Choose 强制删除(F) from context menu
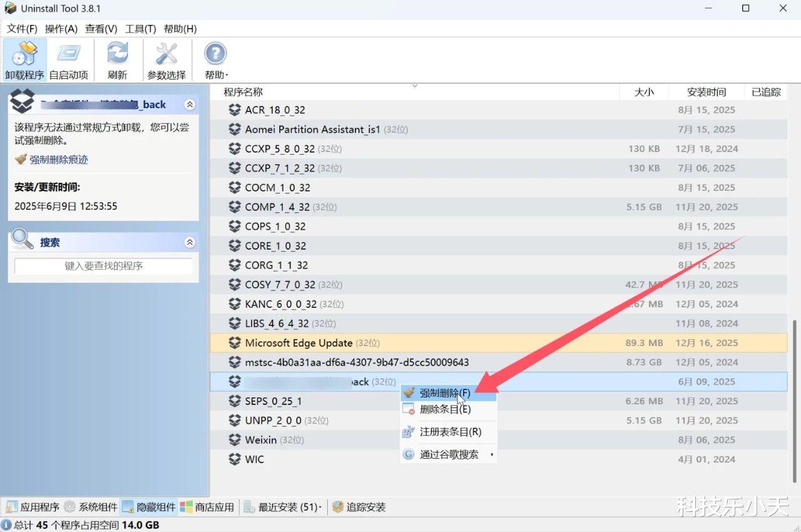The image size is (801, 532). coord(448,393)
